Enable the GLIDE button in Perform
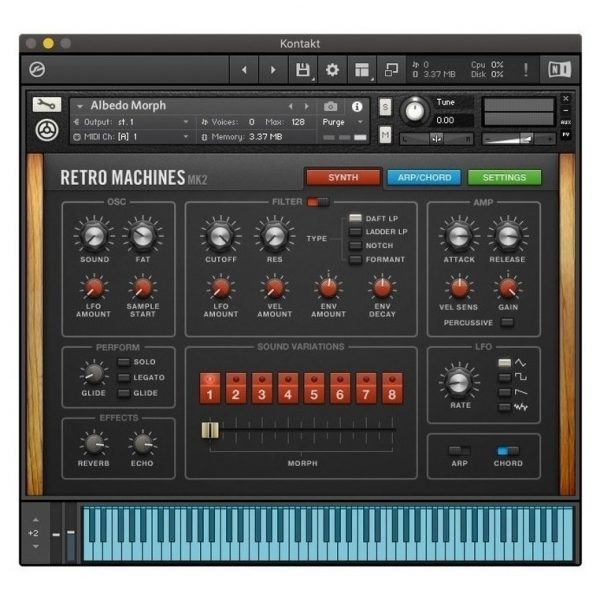The width and height of the screenshot is (600, 600). 124,393
